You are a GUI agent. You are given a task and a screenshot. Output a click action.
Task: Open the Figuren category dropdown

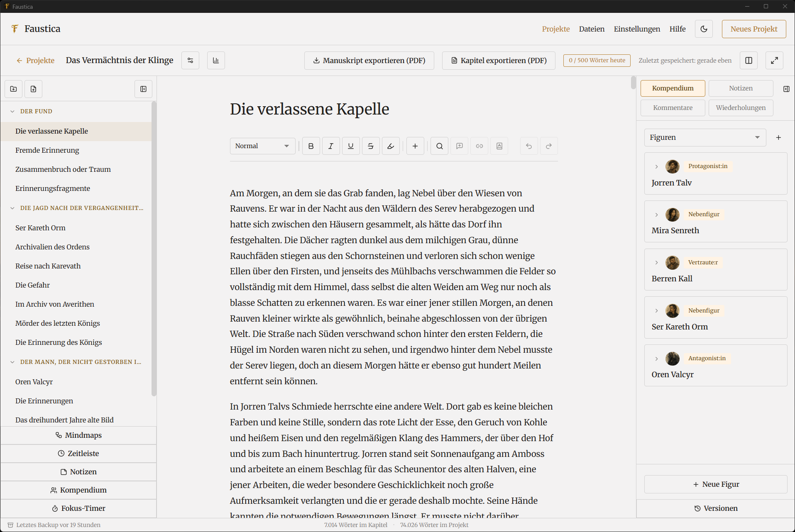pyautogui.click(x=705, y=137)
